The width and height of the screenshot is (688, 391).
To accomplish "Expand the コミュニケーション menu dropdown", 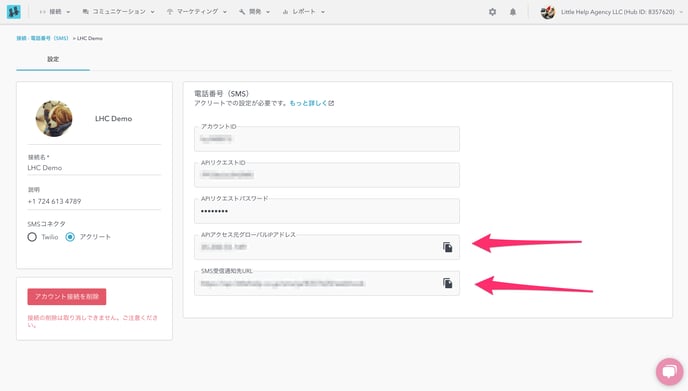I will (118, 12).
